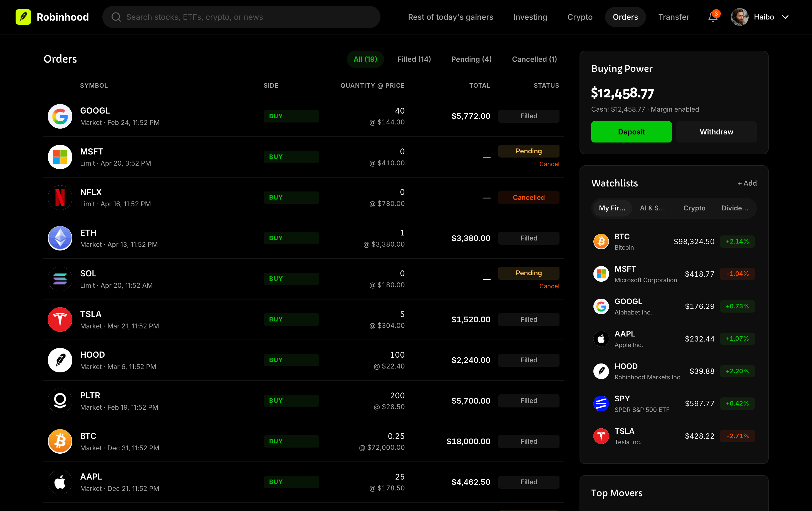The height and width of the screenshot is (511, 812).
Task: Click the HOOD logo in orders list
Action: click(60, 360)
